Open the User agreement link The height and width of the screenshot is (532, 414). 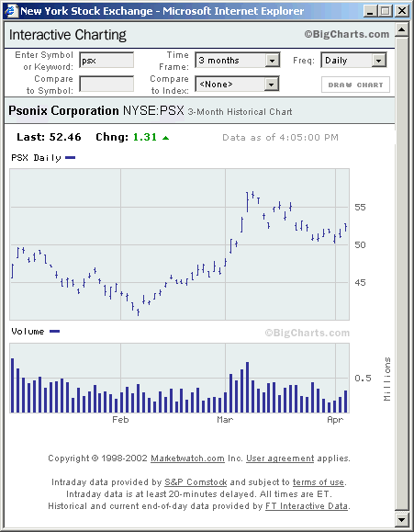click(280, 458)
